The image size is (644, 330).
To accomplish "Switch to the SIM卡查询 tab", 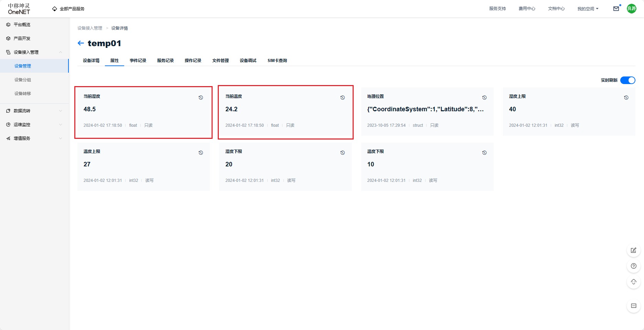I will [x=277, y=61].
